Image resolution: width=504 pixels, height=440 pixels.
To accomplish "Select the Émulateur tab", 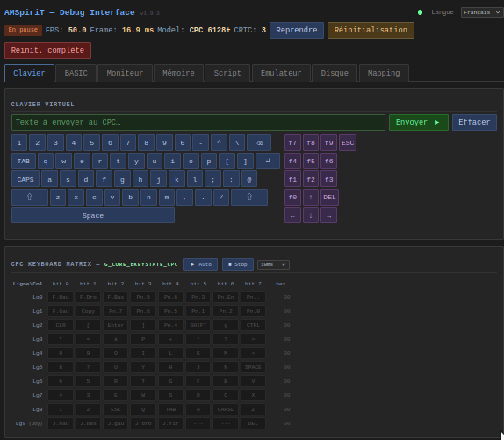I will [281, 73].
